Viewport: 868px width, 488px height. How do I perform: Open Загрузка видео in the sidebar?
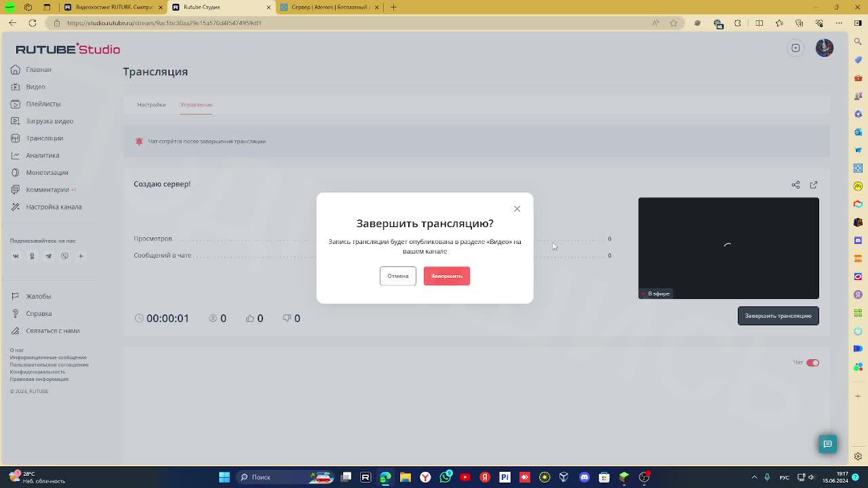tap(50, 121)
